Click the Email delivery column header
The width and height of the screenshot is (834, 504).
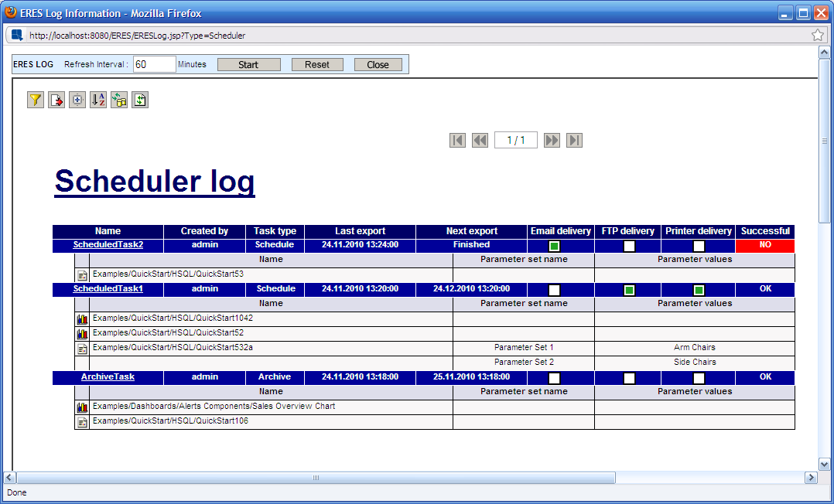pos(561,230)
